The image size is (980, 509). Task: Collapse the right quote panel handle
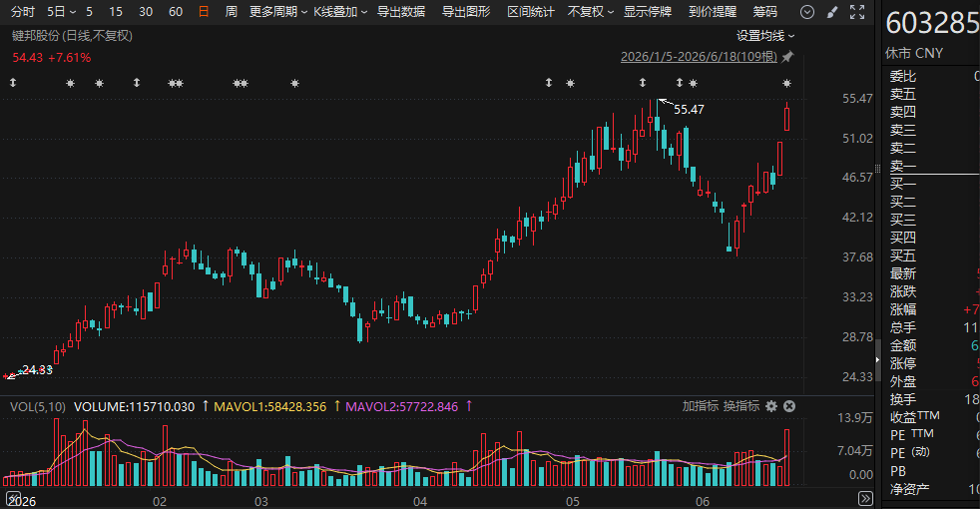pos(877,359)
